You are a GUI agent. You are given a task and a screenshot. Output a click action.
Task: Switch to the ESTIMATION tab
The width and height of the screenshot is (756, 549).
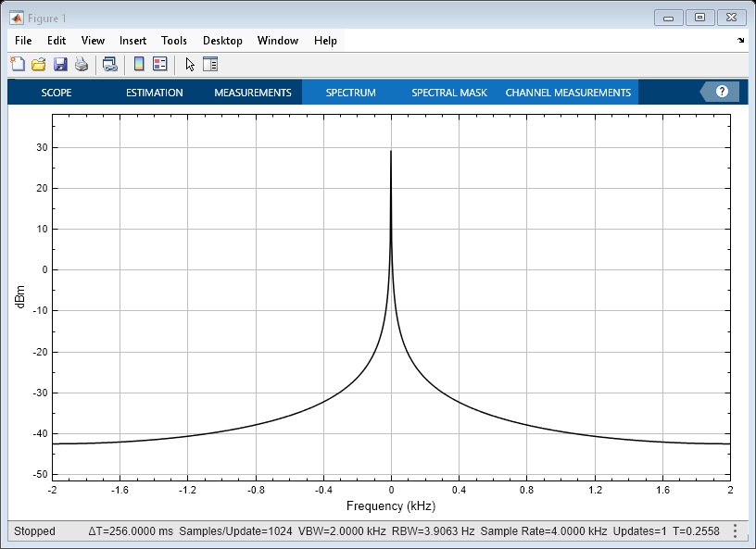coord(155,92)
